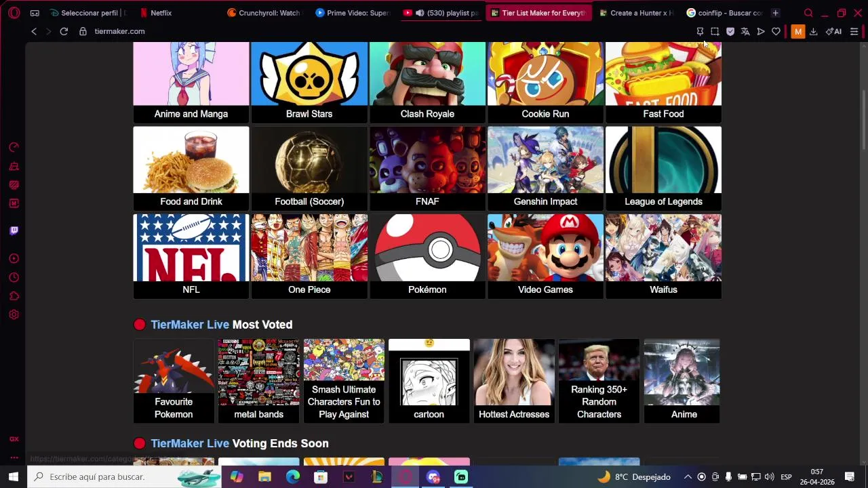Viewport: 868px width, 488px height.
Task: Switch to the Create a Hunter x tab
Action: coord(636,13)
